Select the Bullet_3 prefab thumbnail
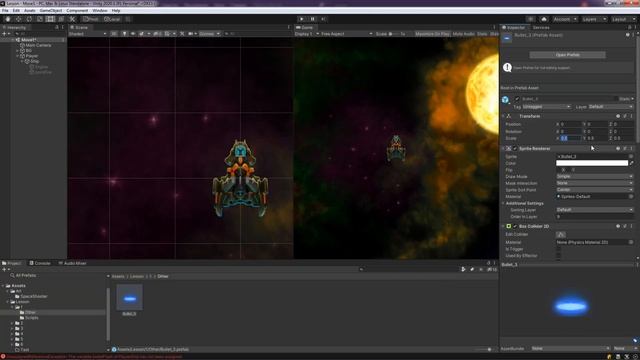The image size is (640, 360). [x=129, y=298]
